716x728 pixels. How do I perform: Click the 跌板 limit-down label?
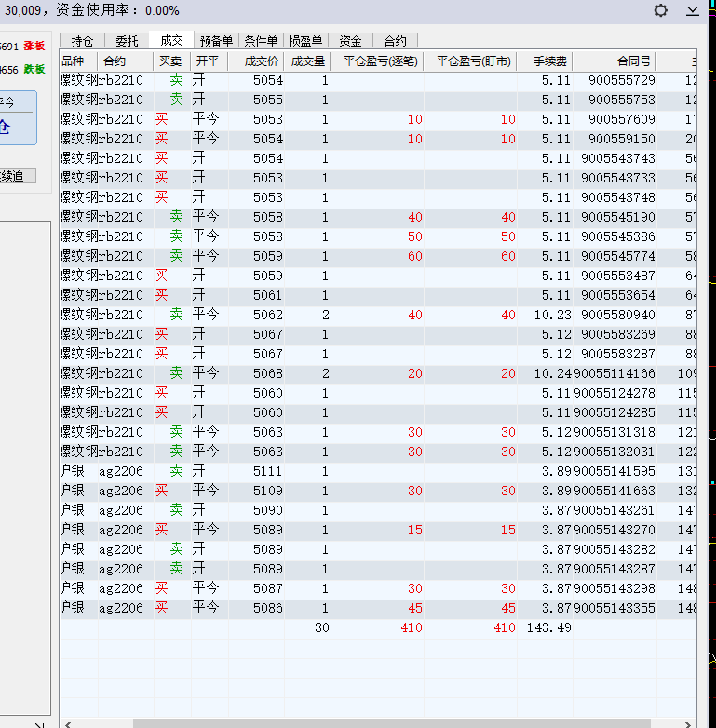coord(34,69)
